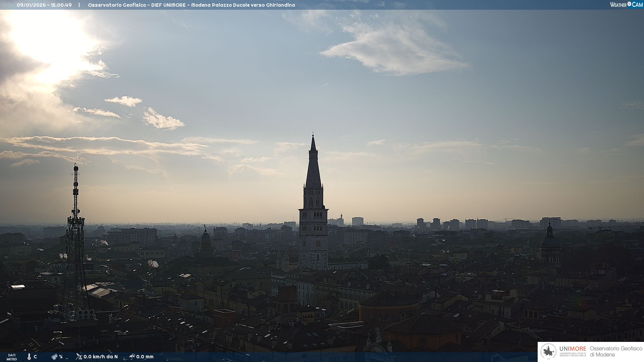The height and width of the screenshot is (362, 644).
Task: Click the humidity water drops icon
Action: [54, 357]
